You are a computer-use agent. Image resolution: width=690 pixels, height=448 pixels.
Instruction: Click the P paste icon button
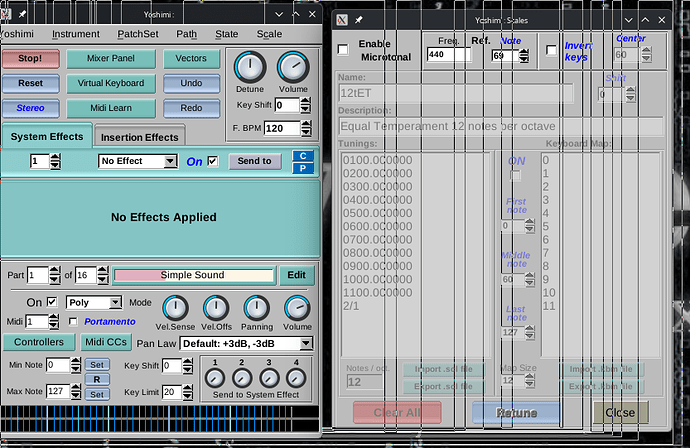(303, 168)
